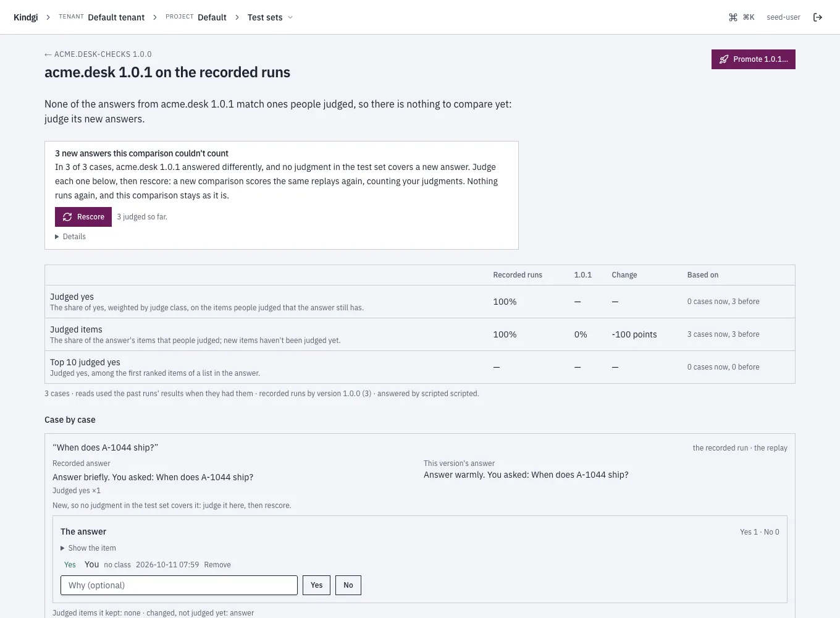Viewport: 840px width, 618px height.
Task: Click the -100 points change value
Action: [634, 334]
